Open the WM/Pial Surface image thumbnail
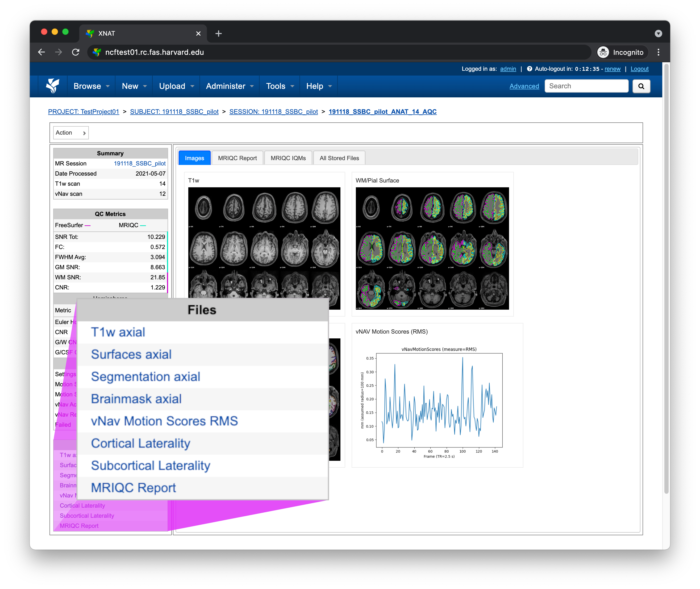700x589 pixels. pos(432,248)
